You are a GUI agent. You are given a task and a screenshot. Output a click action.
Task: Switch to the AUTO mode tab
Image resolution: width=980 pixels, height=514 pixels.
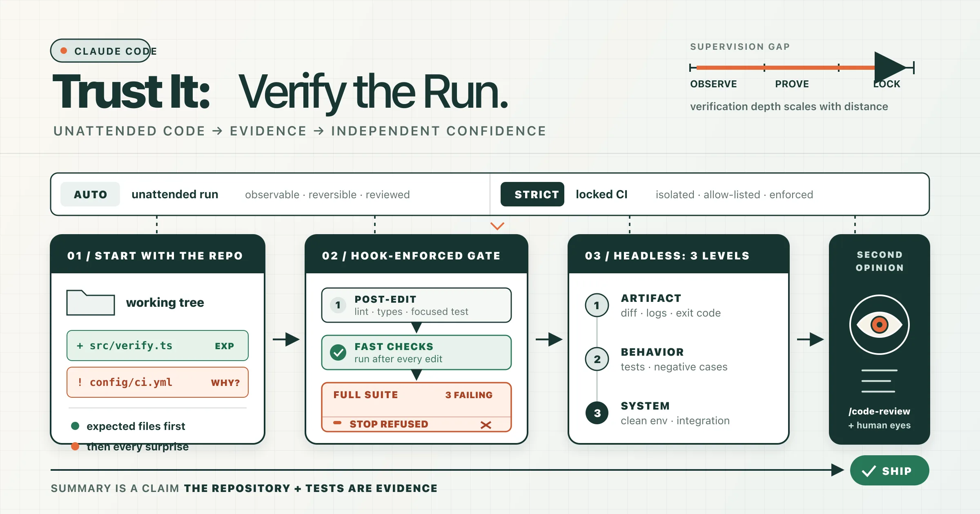90,194
